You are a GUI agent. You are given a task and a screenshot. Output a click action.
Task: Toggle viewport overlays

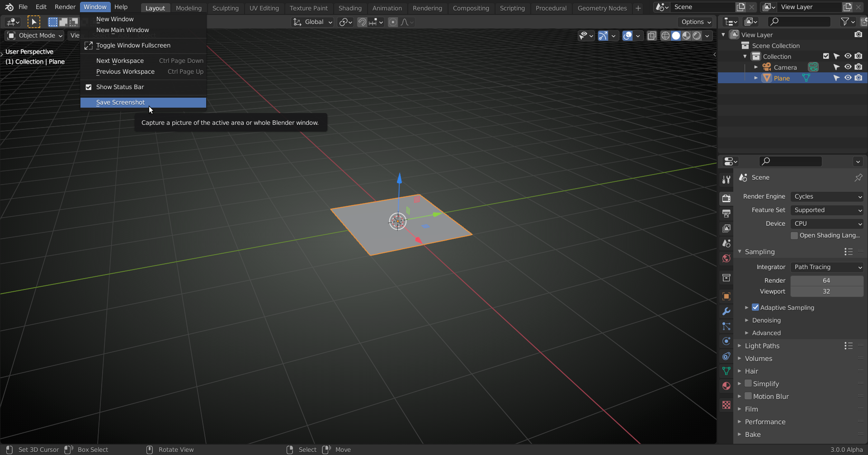click(x=627, y=36)
